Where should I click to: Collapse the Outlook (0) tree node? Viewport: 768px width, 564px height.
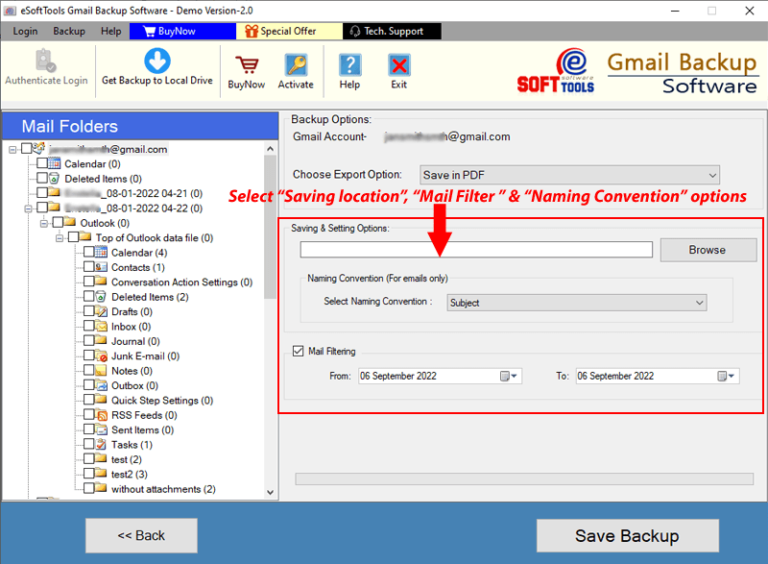coord(44,223)
